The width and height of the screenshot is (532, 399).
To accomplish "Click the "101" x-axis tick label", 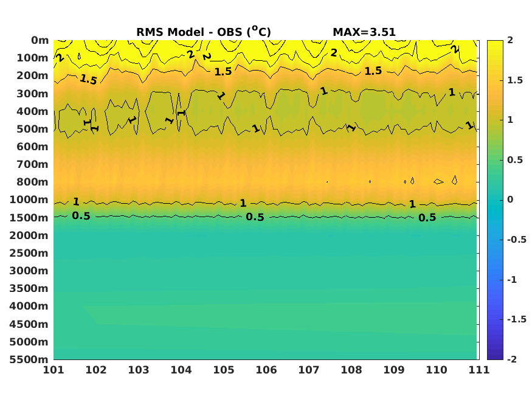I will 54,370.
